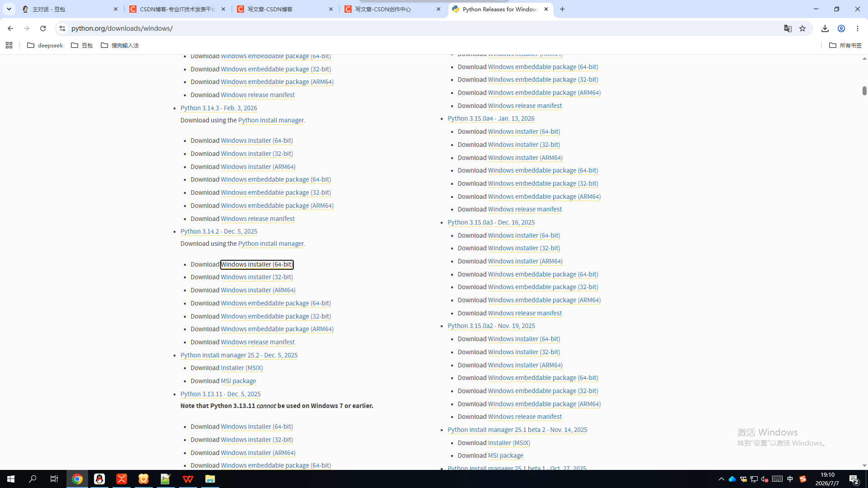Open the 豆包 bookmark folder
Screen dimensions: 868x488
pos(82,45)
